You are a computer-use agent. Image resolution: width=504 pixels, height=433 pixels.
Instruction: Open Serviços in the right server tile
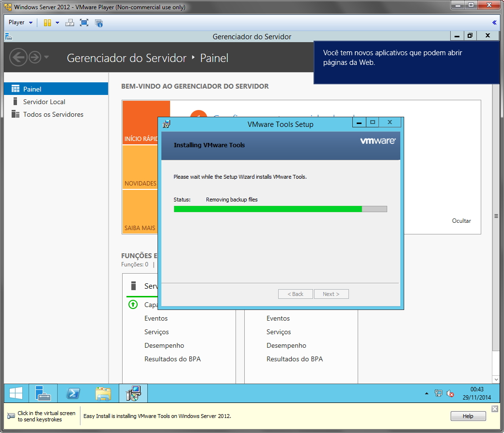[x=279, y=332]
